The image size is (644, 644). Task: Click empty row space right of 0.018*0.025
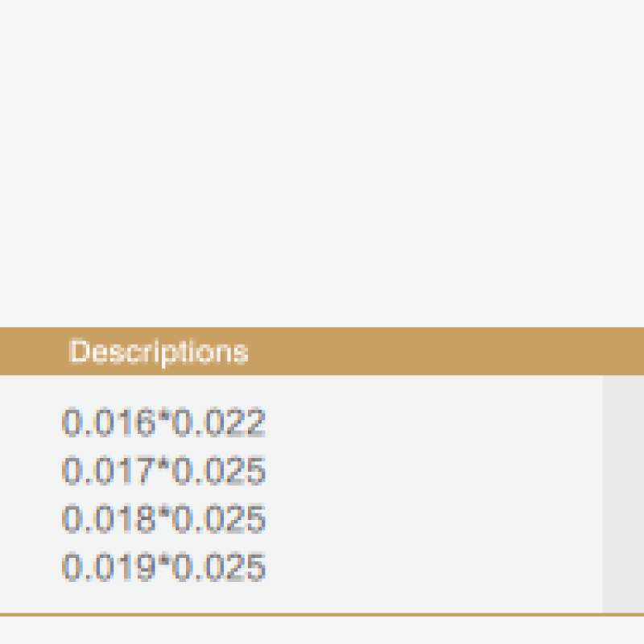coord(434,518)
